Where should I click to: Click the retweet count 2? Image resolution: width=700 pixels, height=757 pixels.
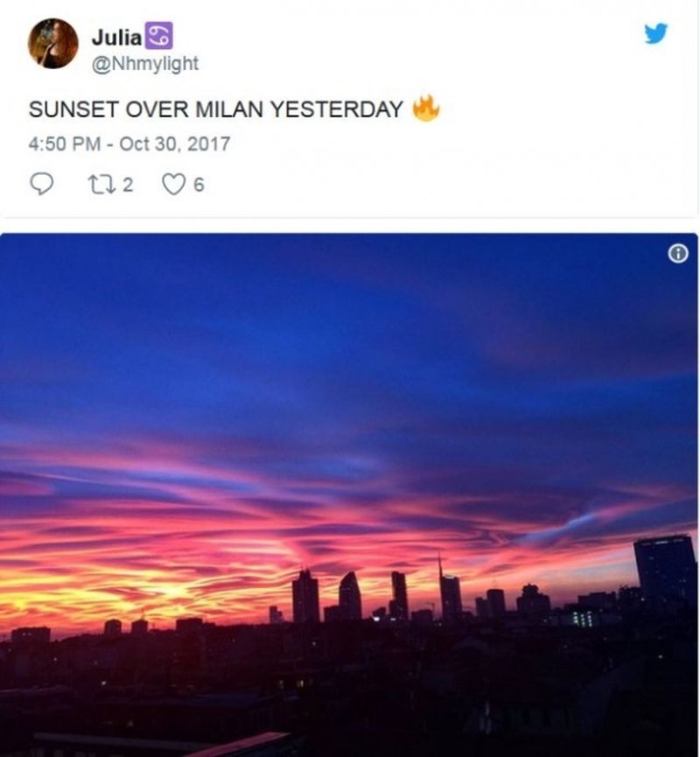click(128, 185)
